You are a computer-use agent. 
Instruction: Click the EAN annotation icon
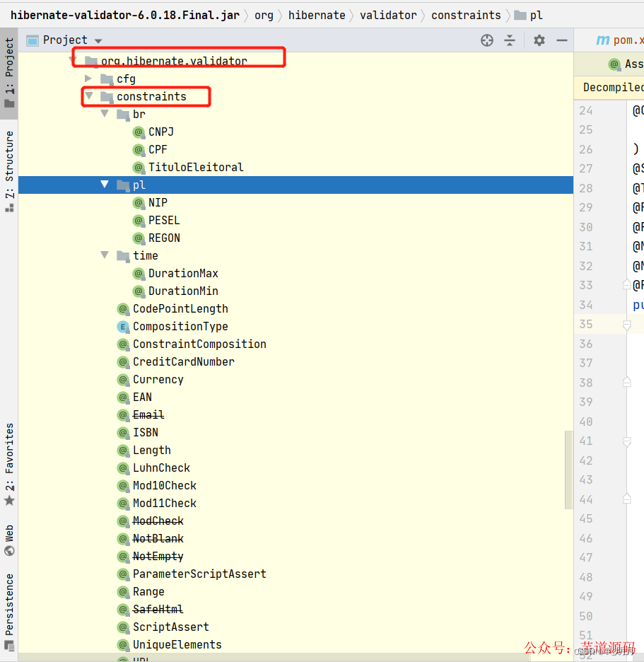123,397
